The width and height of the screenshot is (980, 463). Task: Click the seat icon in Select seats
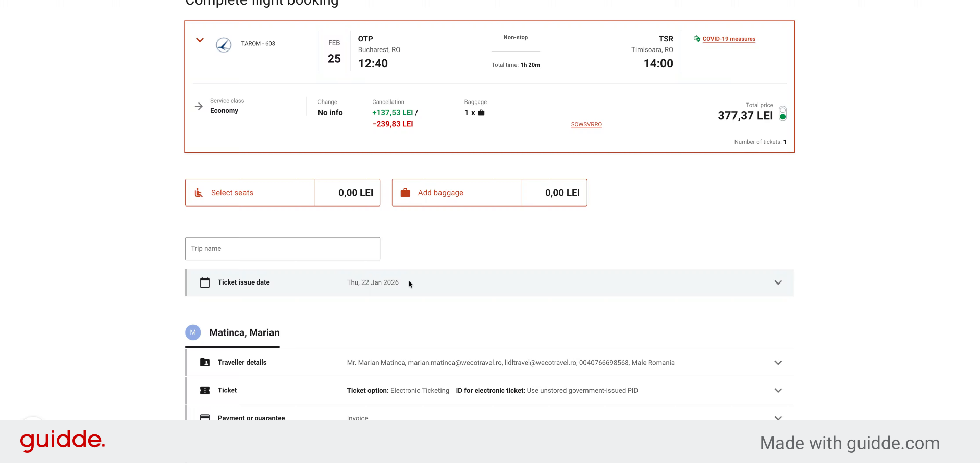point(199,193)
